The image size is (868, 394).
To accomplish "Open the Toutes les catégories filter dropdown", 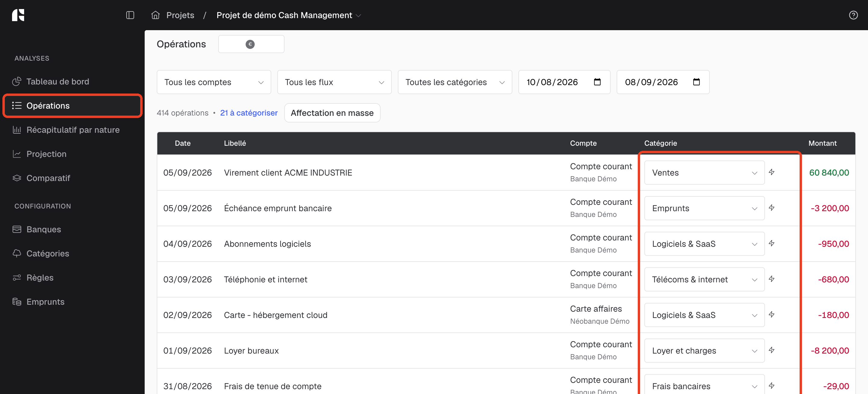I will click(455, 82).
